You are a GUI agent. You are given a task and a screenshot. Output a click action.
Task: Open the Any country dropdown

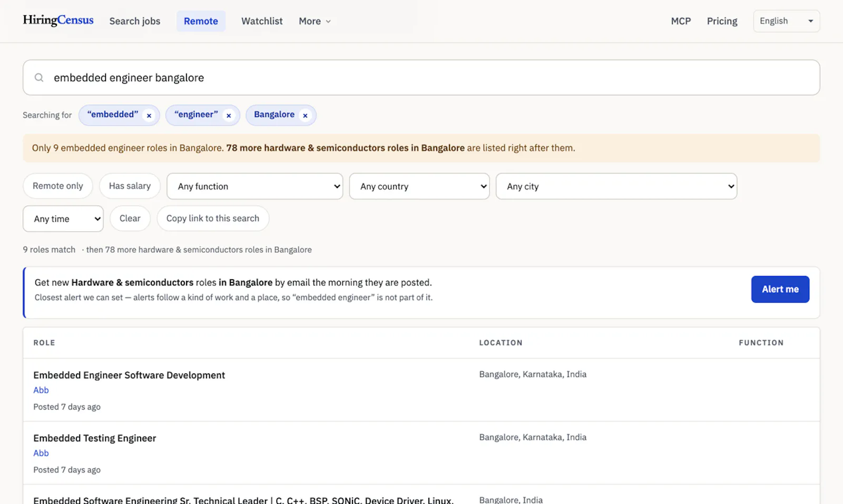tap(419, 186)
